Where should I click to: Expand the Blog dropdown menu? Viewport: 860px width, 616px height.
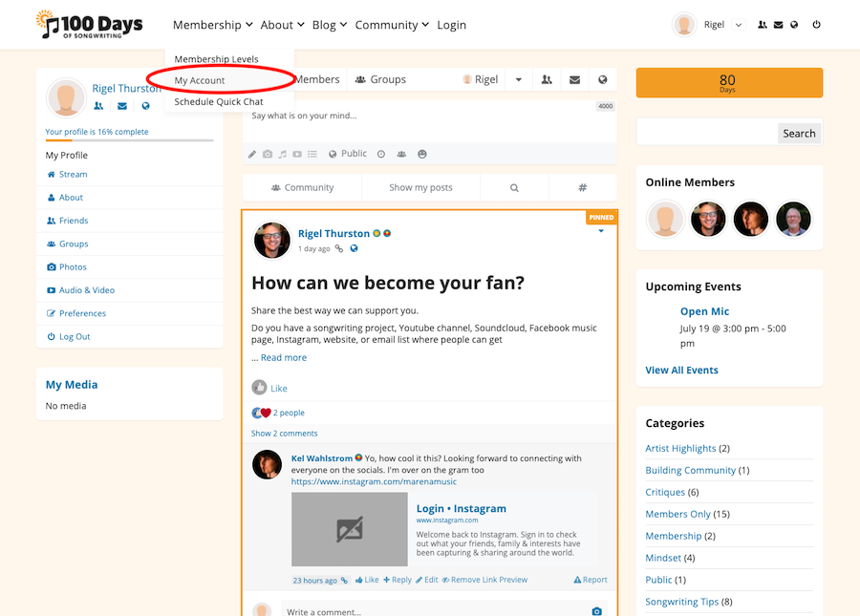pos(330,25)
